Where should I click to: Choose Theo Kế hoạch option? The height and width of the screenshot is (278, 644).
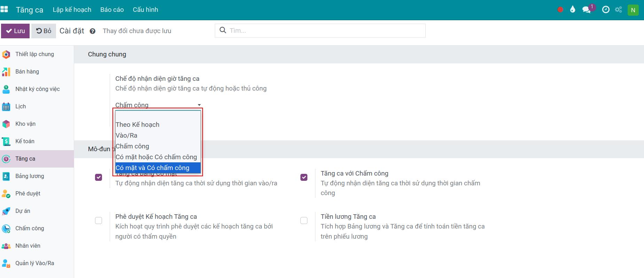pos(158,125)
